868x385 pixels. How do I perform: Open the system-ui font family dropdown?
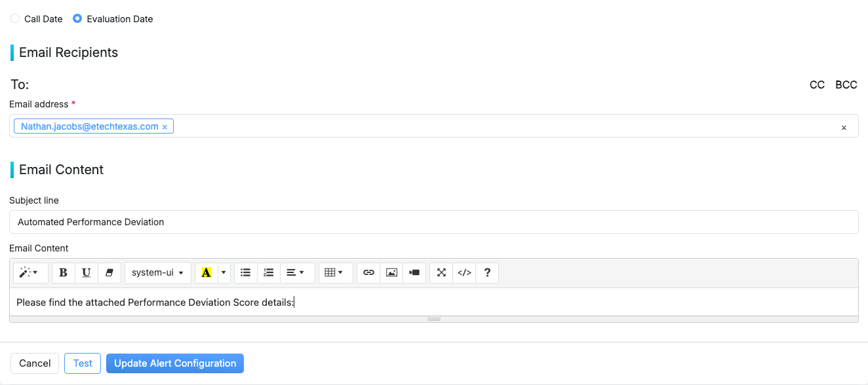(x=157, y=272)
